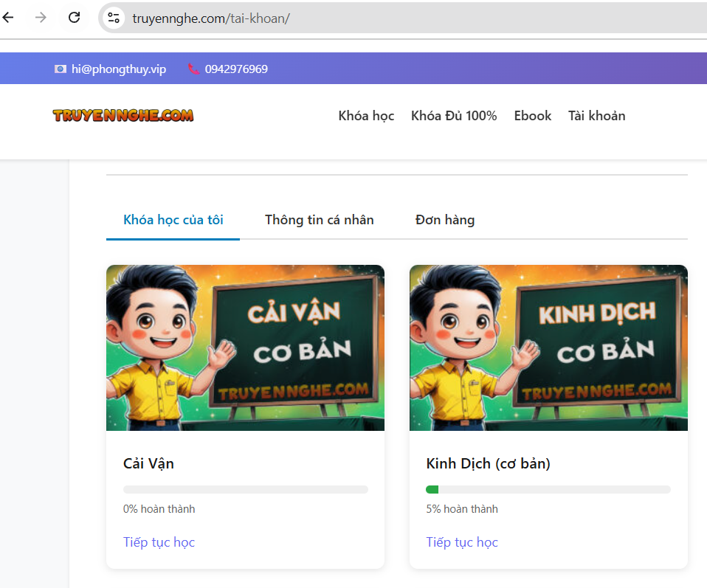Switch to Thông tin cá nhân tab
Image resolution: width=707 pixels, height=588 pixels.
[x=320, y=220]
